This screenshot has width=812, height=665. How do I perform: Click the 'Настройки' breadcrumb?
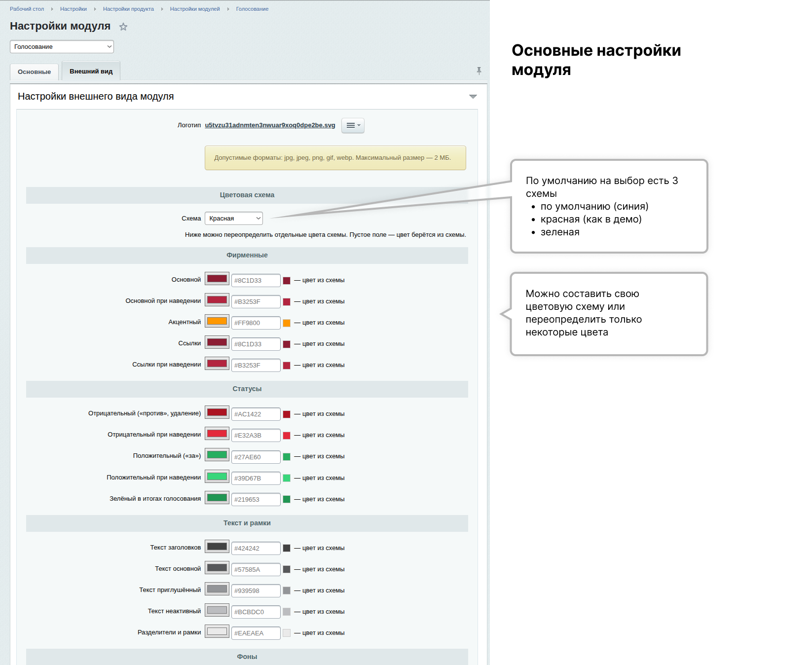pos(74,9)
